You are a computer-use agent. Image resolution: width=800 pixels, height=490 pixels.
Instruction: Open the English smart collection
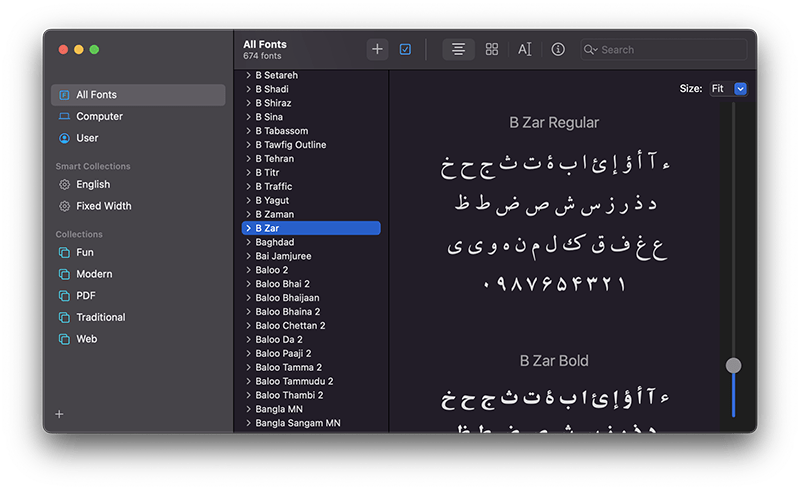pos(138,184)
